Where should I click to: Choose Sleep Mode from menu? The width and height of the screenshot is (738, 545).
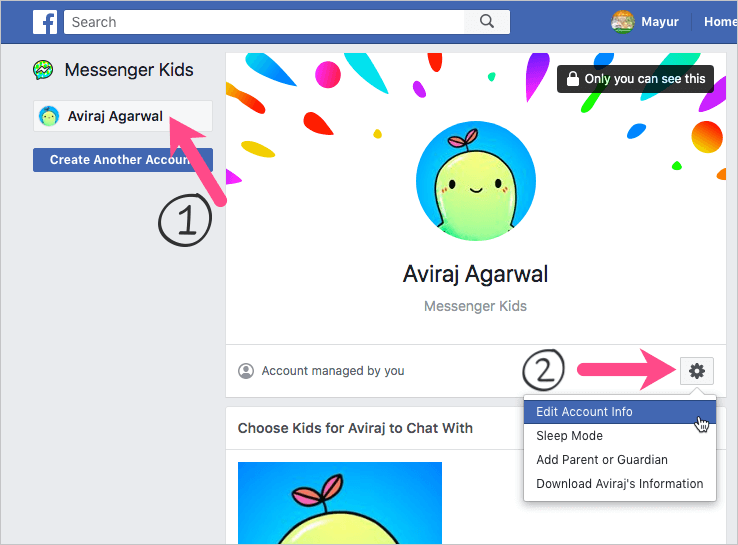[620, 436]
